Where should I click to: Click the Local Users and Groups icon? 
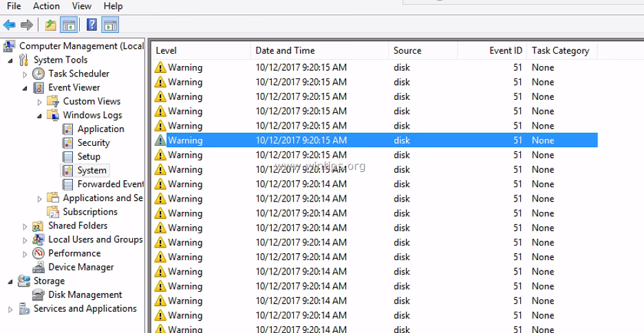tap(39, 239)
